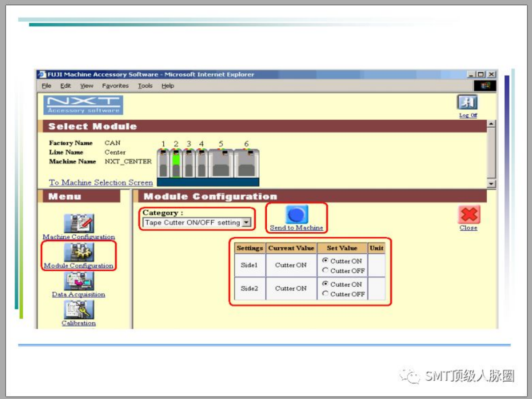Click the Side1 Current Value Cutter ON cell

coord(291,265)
